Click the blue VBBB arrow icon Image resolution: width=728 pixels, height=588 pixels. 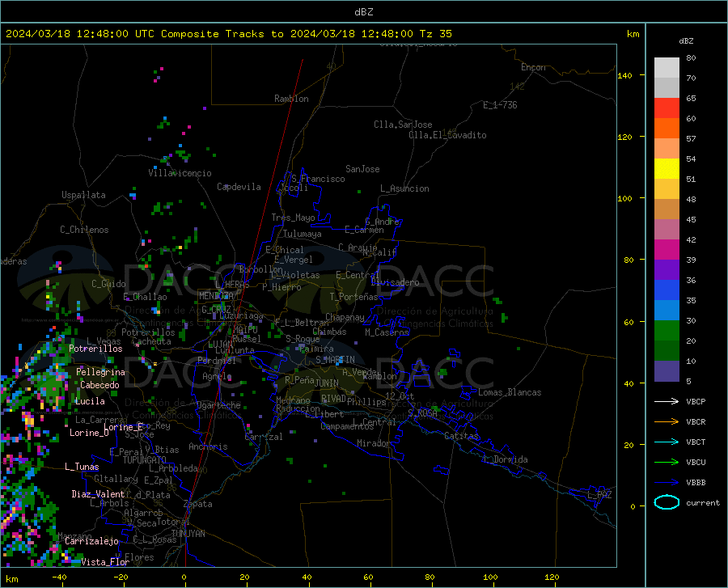coord(667,482)
